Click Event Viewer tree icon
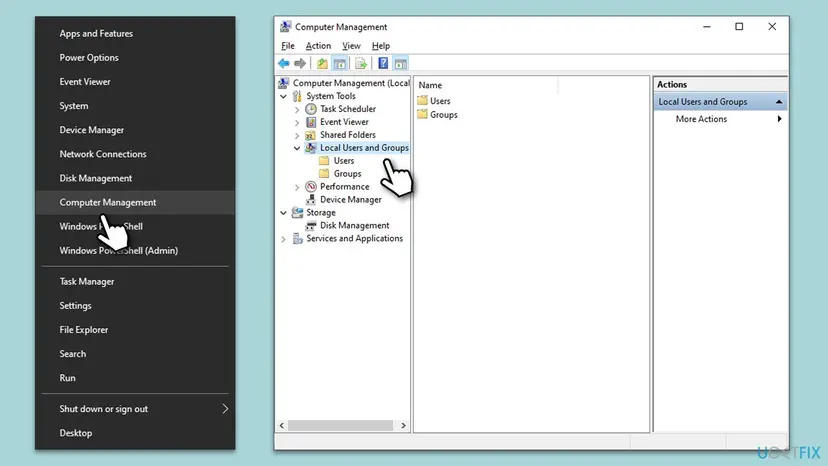 pos(311,122)
